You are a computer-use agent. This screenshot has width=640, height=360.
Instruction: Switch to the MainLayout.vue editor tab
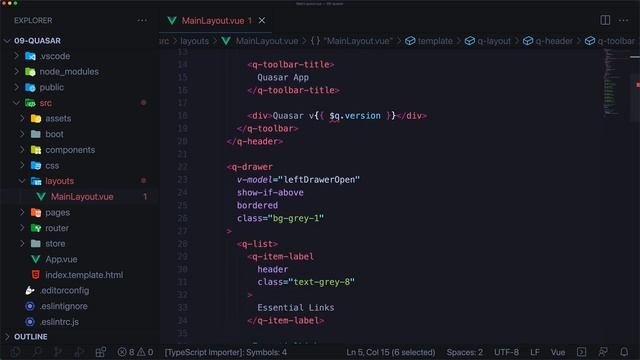click(x=216, y=20)
